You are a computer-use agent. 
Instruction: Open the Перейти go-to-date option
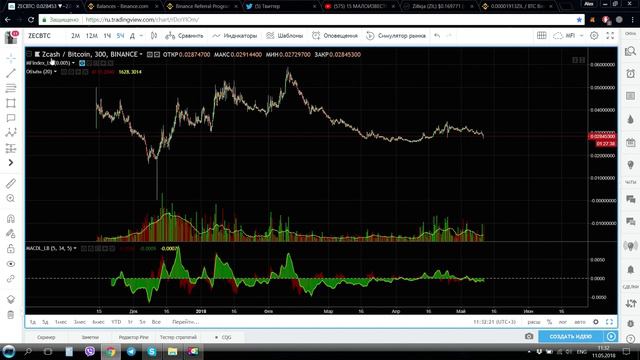[x=185, y=322]
